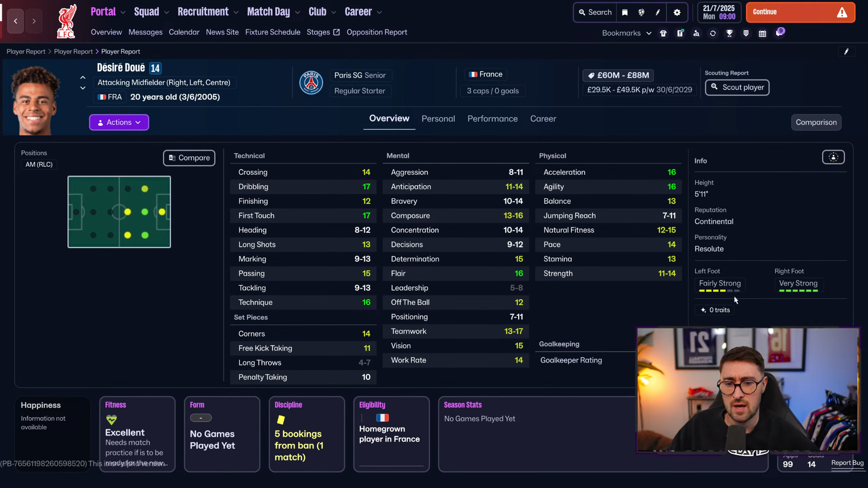The image size is (868, 488).
Task: Open the purple Actions dropdown
Action: [x=119, y=122]
